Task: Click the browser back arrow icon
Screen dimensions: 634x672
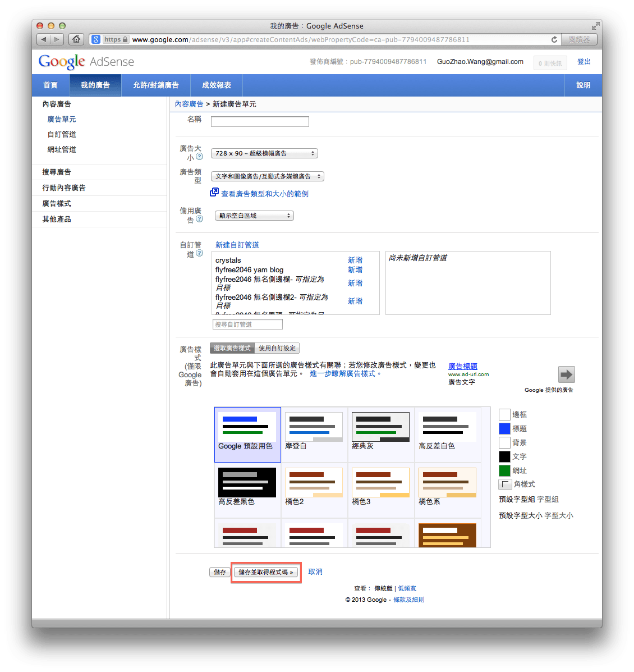Action: pyautogui.click(x=43, y=39)
